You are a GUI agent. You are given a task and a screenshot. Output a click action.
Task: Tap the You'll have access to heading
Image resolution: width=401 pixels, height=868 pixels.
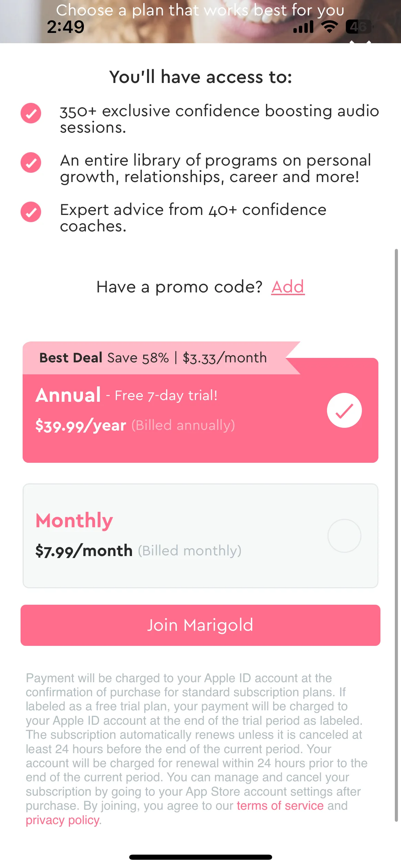[200, 77]
